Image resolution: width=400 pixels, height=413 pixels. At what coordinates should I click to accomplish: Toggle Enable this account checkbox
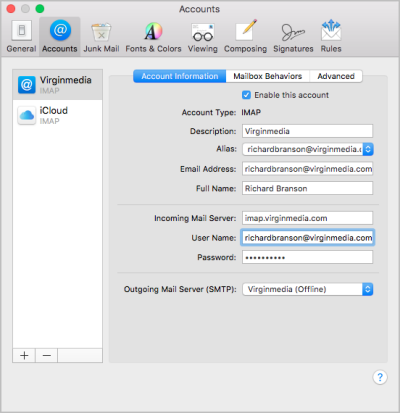pyautogui.click(x=246, y=95)
